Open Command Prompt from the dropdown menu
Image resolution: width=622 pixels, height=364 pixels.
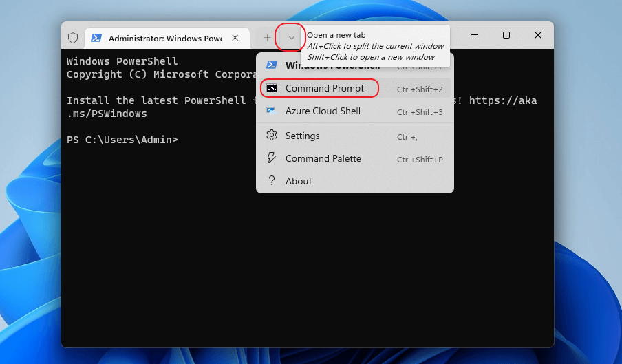354,89
